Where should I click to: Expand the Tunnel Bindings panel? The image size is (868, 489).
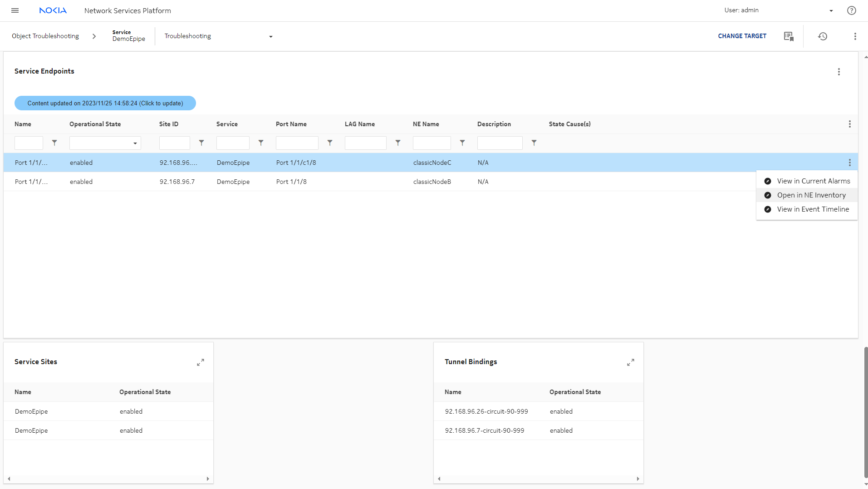click(x=630, y=362)
